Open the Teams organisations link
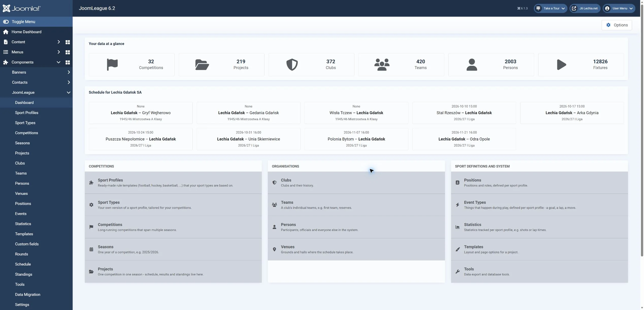The height and width of the screenshot is (310, 644). tap(356, 205)
